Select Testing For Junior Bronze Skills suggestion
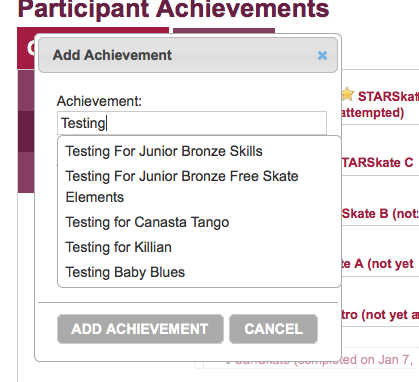The image size is (419, 382). [x=164, y=151]
